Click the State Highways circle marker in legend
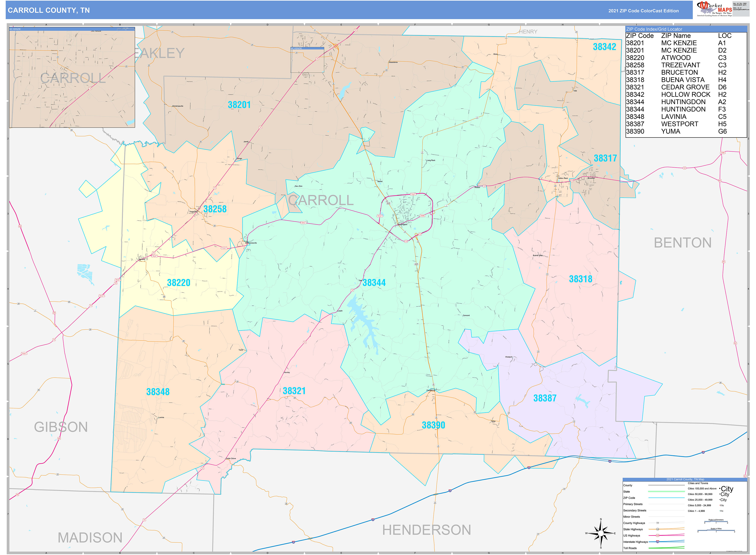This screenshot has width=756, height=555. click(658, 529)
